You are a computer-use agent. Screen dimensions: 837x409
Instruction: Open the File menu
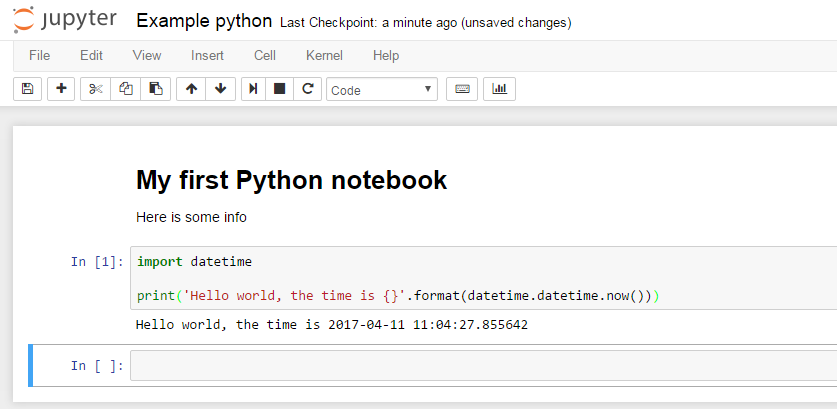coord(40,56)
